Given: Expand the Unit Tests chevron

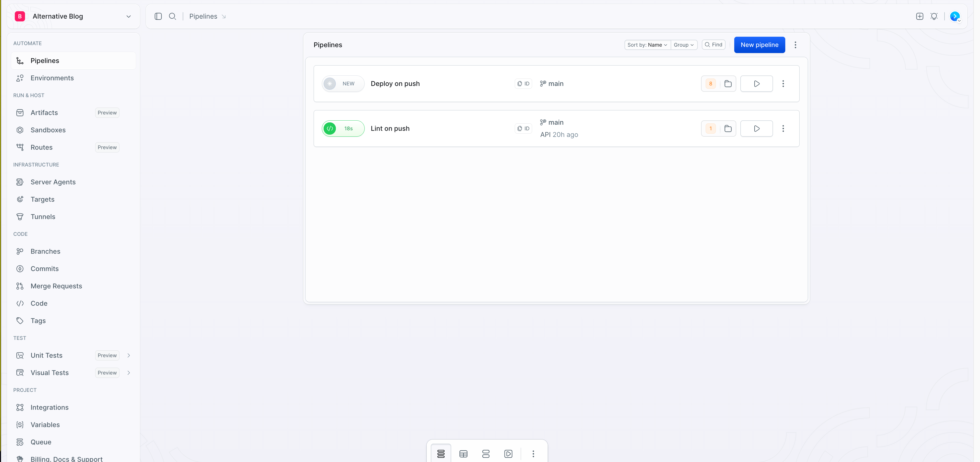Looking at the screenshot, I should click(x=129, y=355).
